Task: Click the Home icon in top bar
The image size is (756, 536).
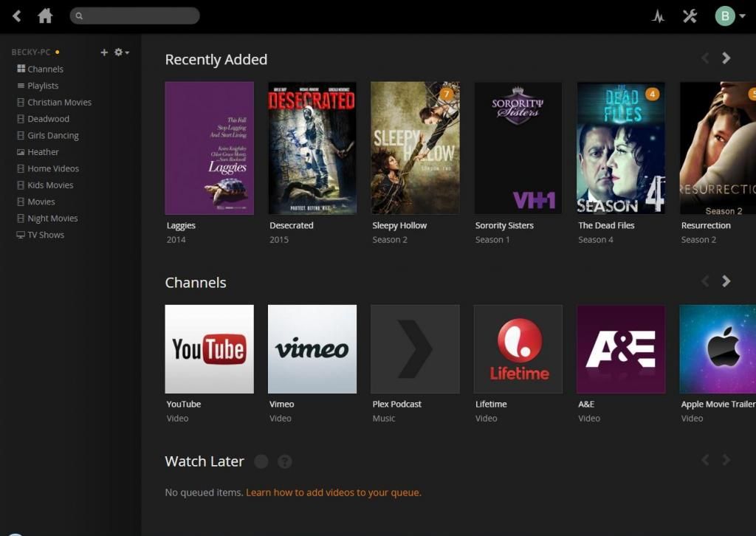Action: 45,16
